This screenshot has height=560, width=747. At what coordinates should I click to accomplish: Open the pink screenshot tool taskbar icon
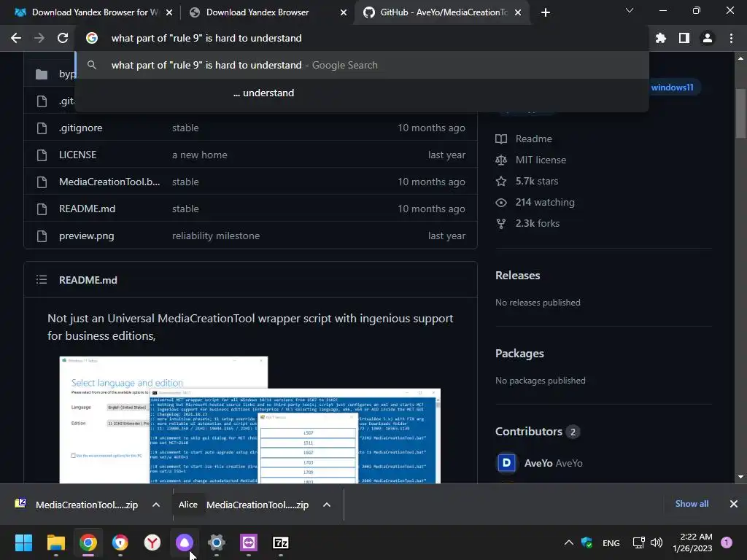coord(249,542)
